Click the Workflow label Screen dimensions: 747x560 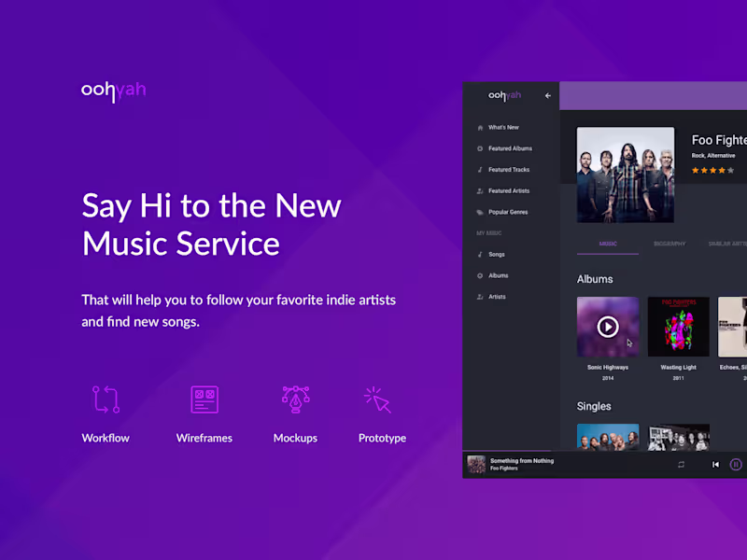(x=106, y=438)
